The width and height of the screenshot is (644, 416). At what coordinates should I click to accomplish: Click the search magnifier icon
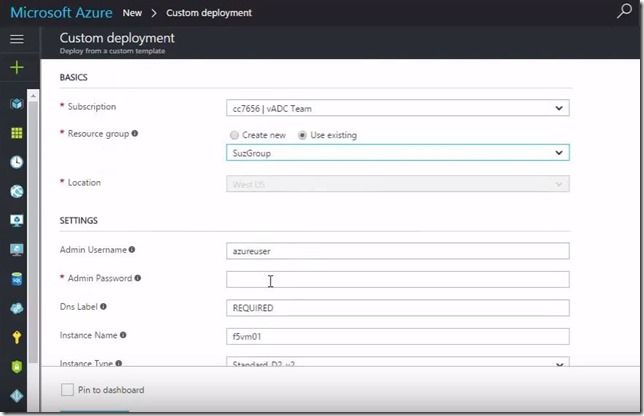pos(625,12)
